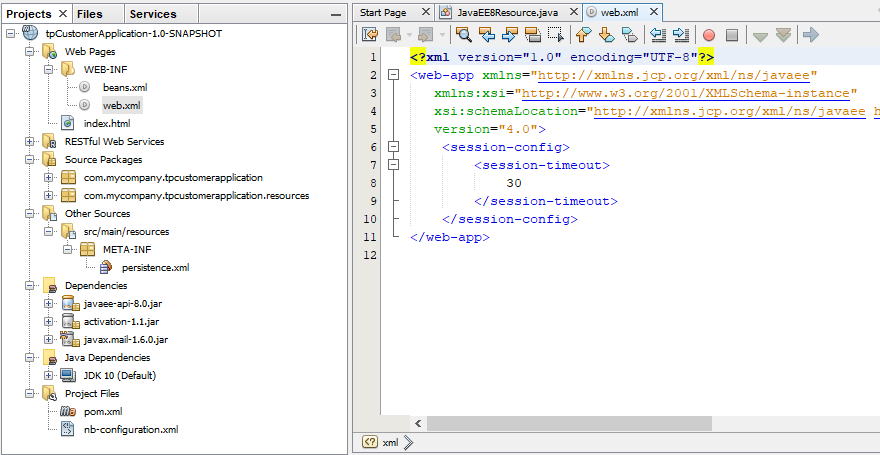
Task: Select the Java Dependencies node
Action: point(107,358)
